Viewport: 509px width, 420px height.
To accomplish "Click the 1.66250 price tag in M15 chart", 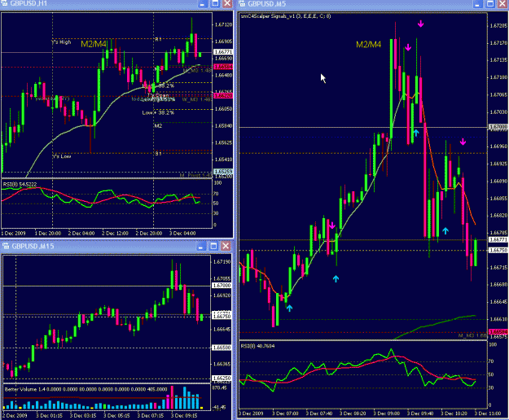I will (221, 378).
